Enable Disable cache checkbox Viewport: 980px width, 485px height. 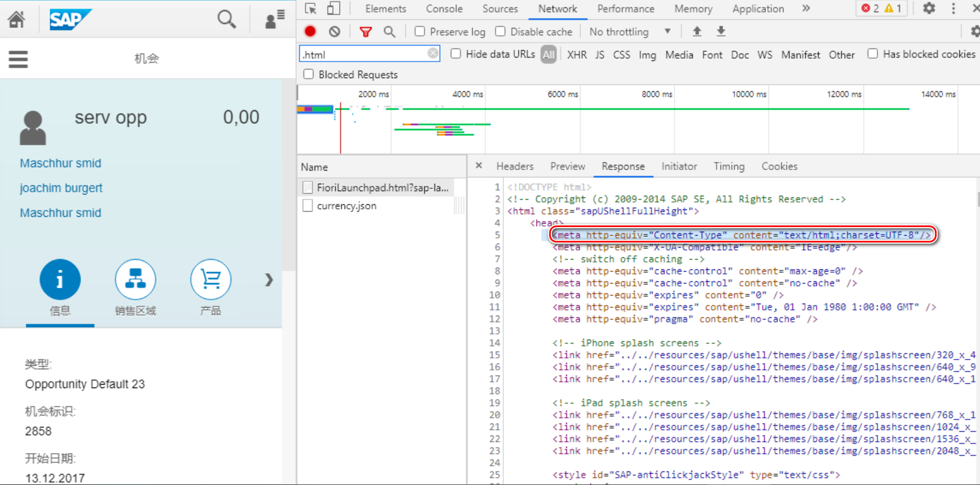(x=500, y=31)
